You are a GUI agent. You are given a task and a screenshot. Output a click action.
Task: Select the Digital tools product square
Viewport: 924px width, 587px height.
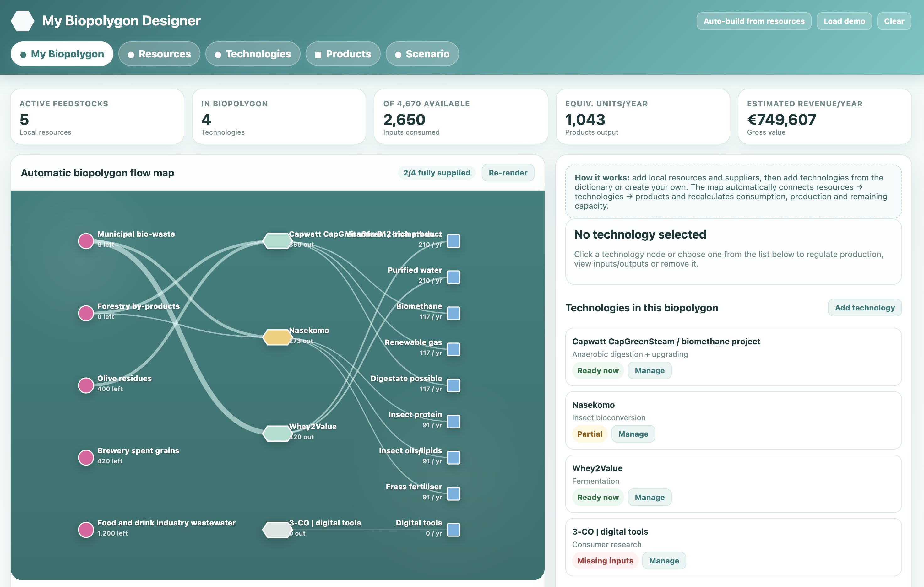click(x=454, y=530)
